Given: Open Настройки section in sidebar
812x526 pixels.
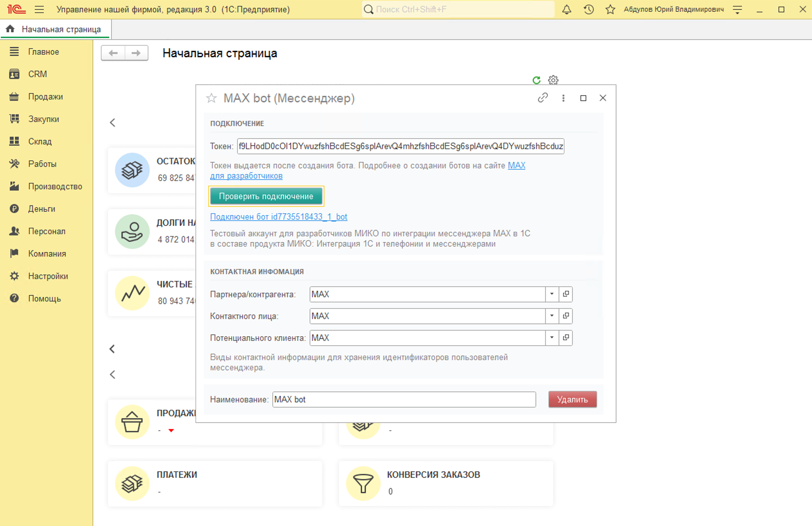Looking at the screenshot, I should (x=48, y=276).
